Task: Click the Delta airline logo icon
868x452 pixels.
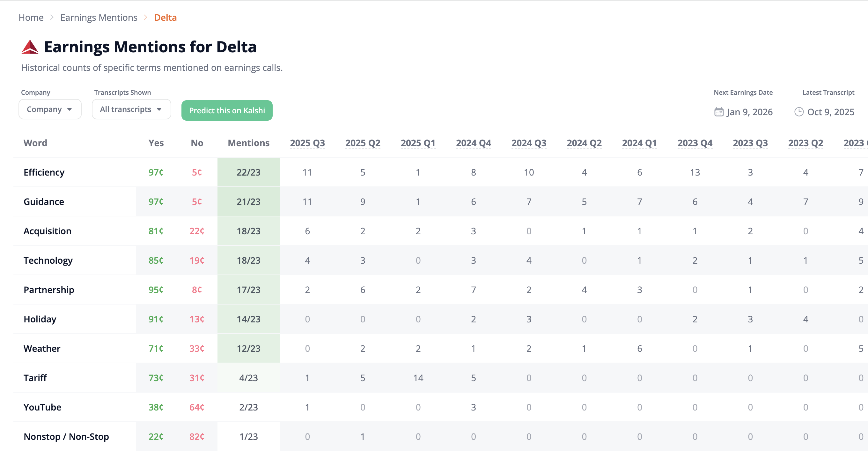Action: (x=30, y=47)
